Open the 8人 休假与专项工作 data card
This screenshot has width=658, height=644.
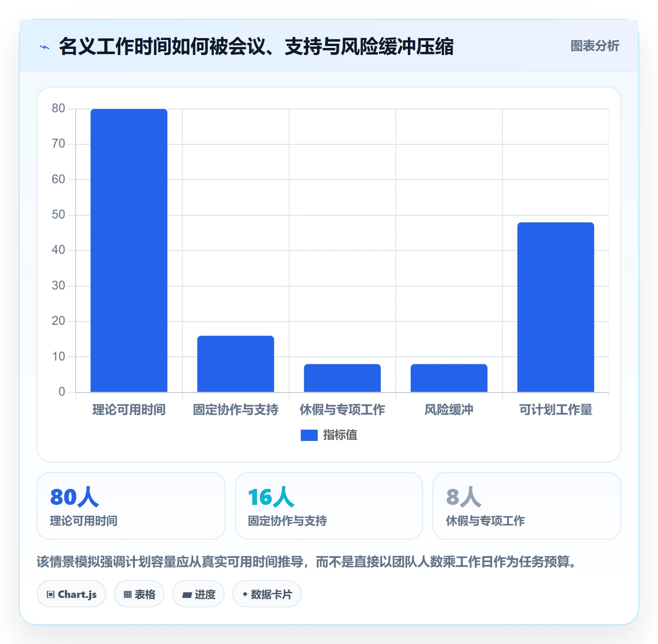pyautogui.click(x=527, y=506)
